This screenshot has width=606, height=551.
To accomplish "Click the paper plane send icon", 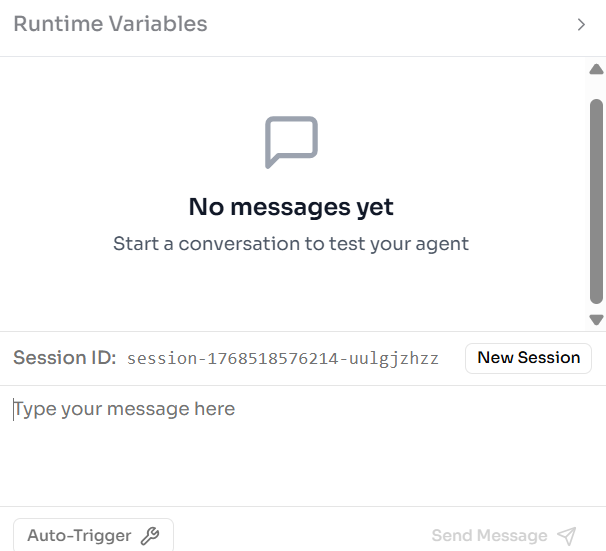I will click(567, 536).
